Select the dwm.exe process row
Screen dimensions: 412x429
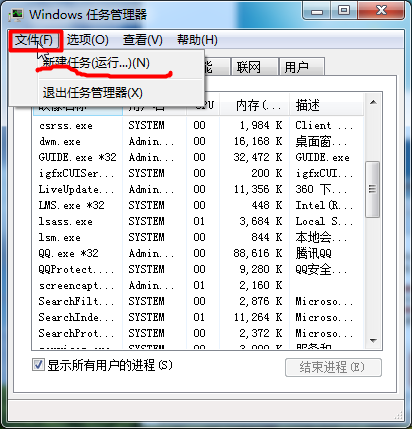tap(197, 141)
